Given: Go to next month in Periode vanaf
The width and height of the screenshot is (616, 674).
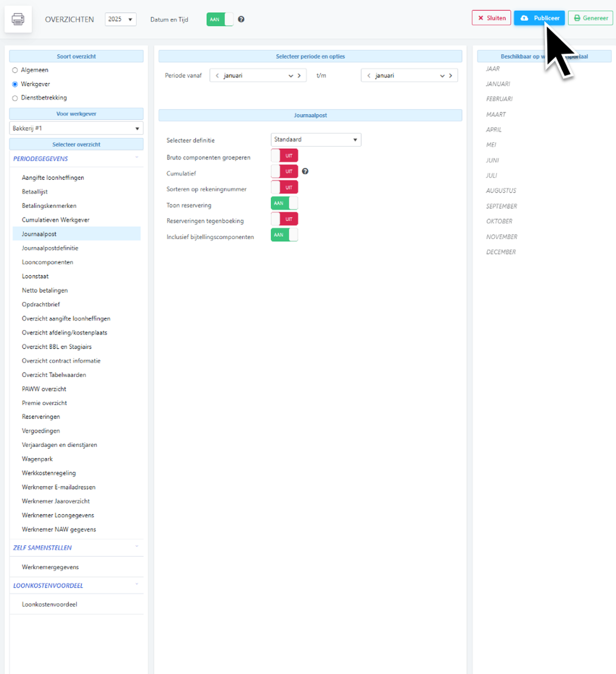Looking at the screenshot, I should (x=299, y=76).
